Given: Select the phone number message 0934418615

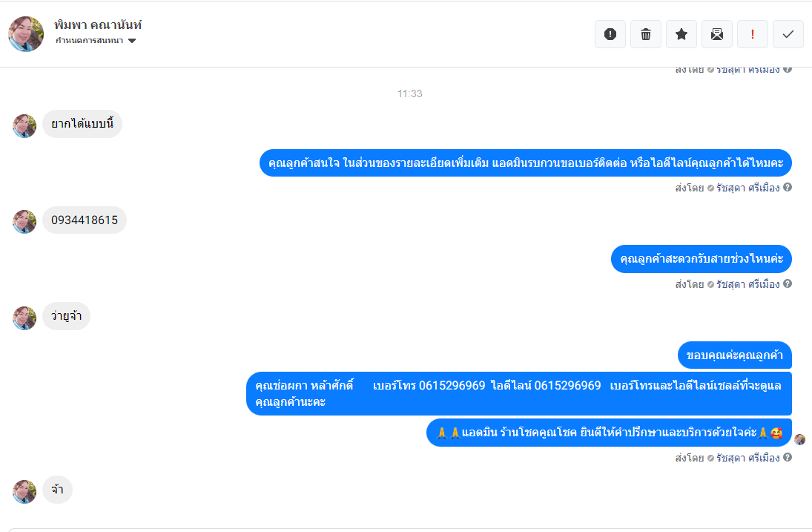Looking at the screenshot, I should click(x=85, y=220).
